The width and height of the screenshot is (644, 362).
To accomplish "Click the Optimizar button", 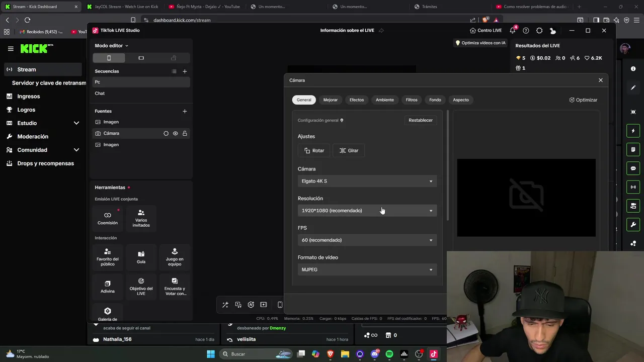I will point(583,100).
